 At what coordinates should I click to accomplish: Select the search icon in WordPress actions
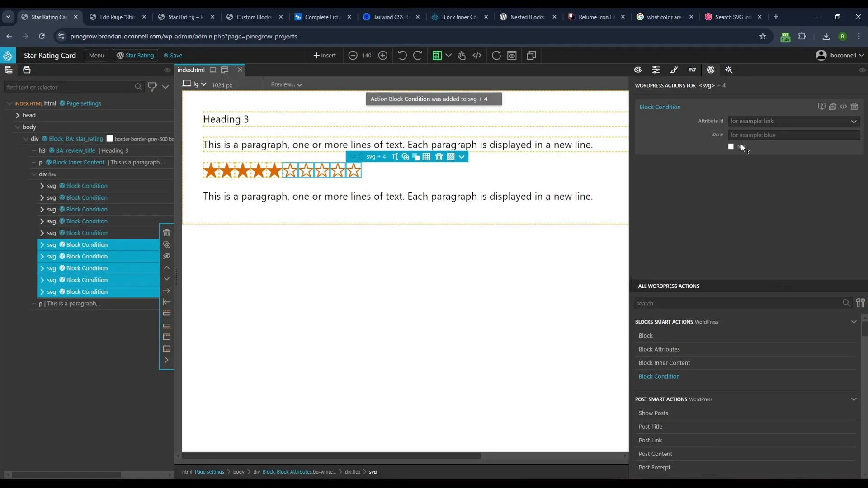(847, 303)
